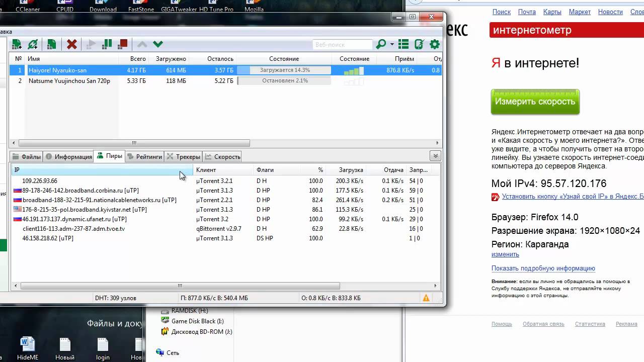Click Показать подробную информацию link
The image size is (644, 362).
(x=543, y=268)
